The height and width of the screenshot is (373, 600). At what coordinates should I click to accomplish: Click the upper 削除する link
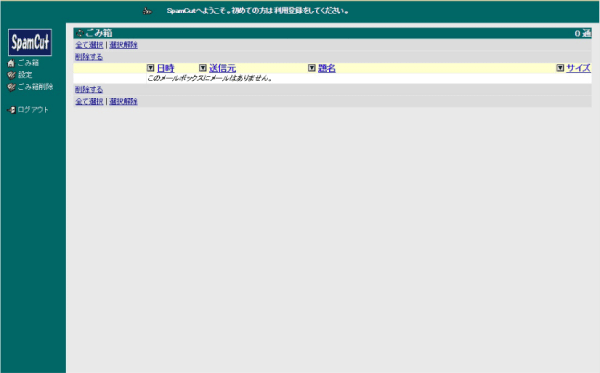coord(89,57)
